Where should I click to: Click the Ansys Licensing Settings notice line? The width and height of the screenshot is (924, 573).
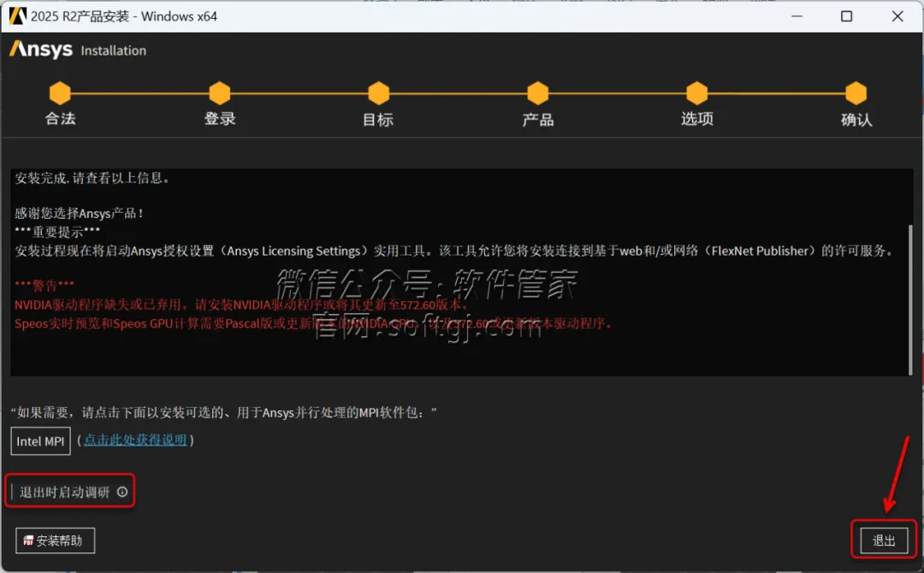[455, 251]
